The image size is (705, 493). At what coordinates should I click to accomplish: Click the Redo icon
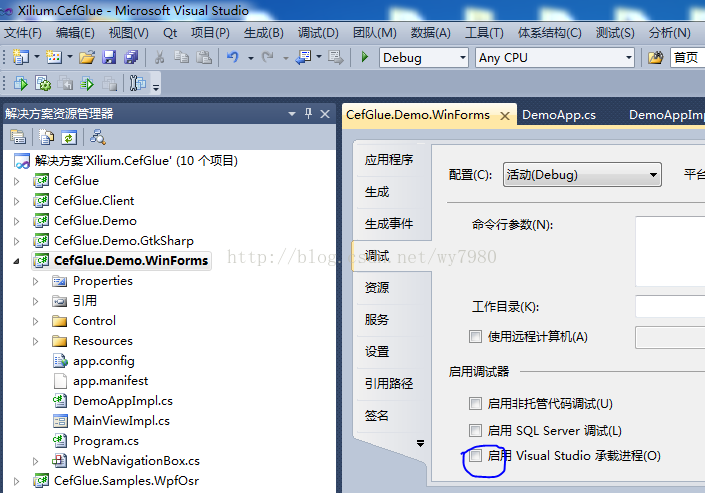point(268,57)
